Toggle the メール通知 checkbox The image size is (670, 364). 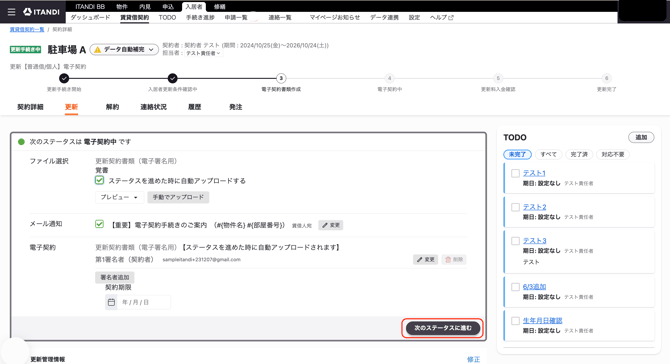(100, 224)
